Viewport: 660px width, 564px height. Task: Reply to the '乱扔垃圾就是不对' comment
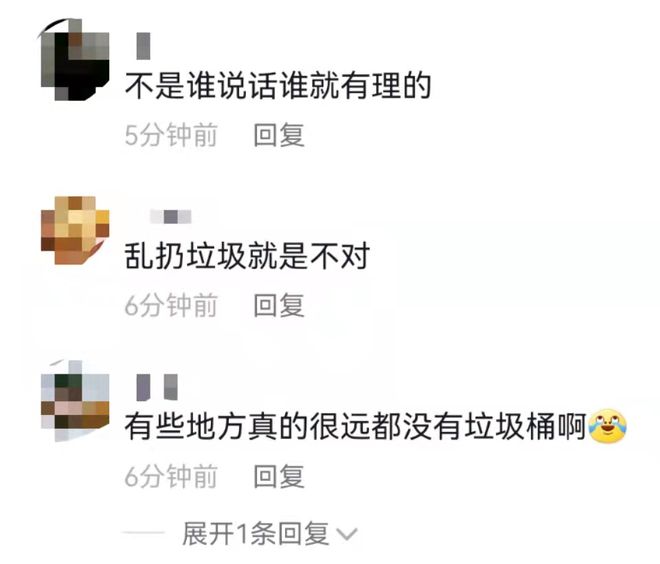point(279,305)
